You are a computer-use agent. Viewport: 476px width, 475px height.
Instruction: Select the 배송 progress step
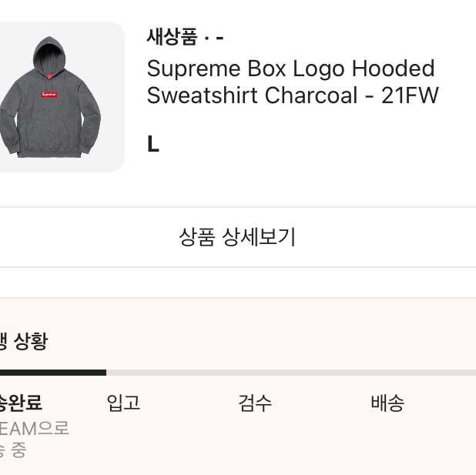(387, 403)
